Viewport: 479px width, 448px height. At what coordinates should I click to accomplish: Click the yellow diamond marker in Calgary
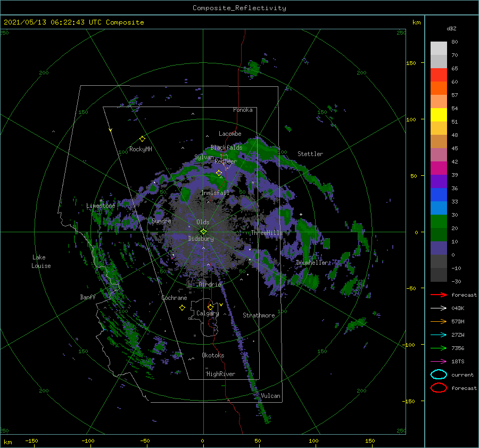210,307
